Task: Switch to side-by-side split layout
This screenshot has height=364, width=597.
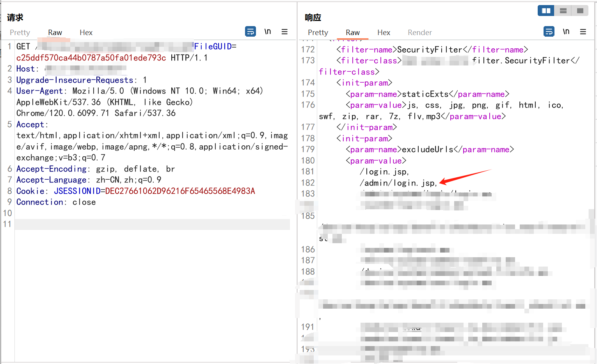Action: pos(546,11)
